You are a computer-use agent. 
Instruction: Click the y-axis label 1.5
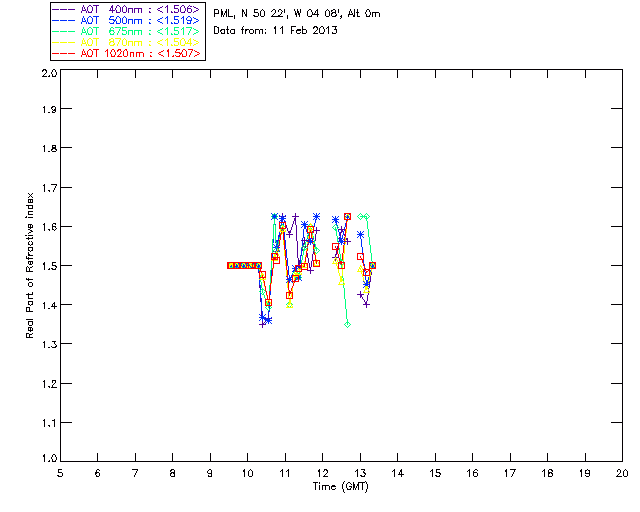(49, 266)
